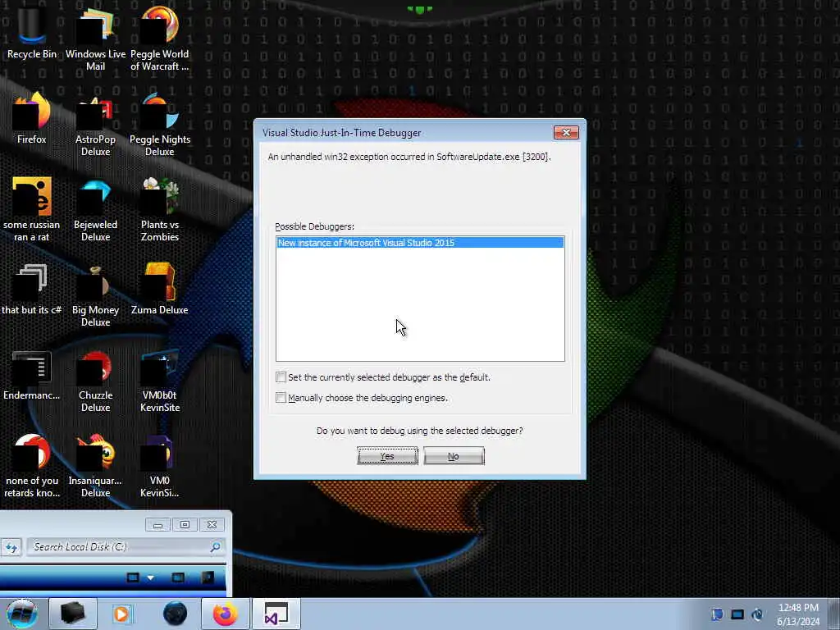This screenshot has height=630, width=840.
Task: Click the refresh button in Explorer window
Action: [x=11, y=547]
